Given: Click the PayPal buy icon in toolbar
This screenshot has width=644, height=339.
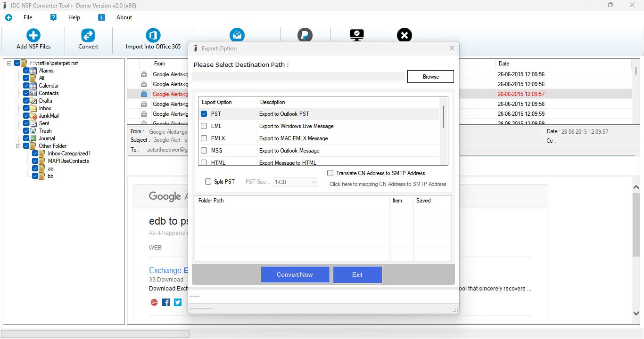Looking at the screenshot, I should click(x=305, y=35).
